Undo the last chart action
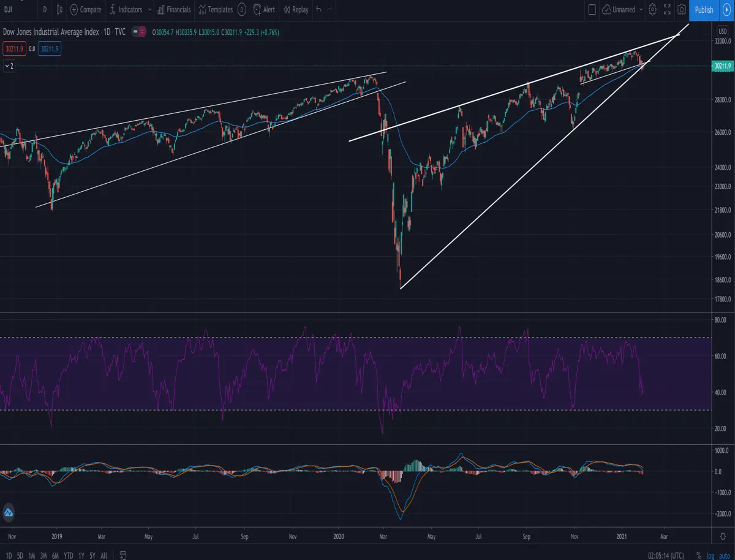Image resolution: width=735 pixels, height=560 pixels. click(318, 10)
